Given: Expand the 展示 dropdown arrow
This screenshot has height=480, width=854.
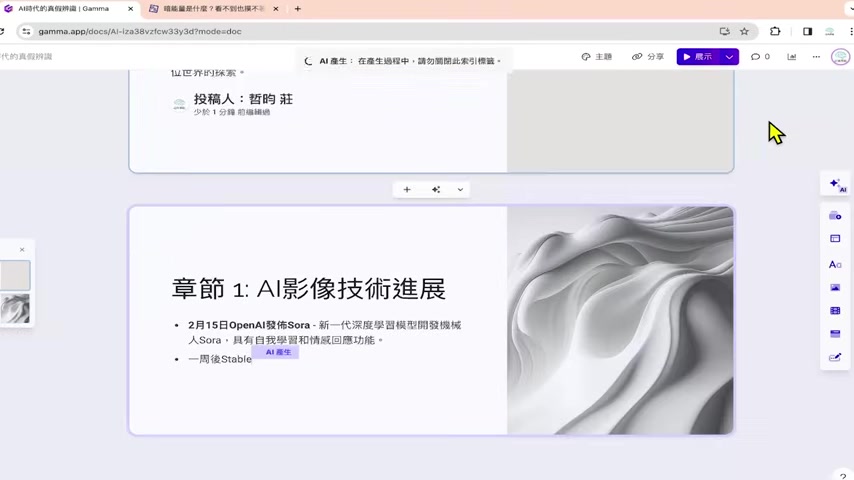Looking at the screenshot, I should pyautogui.click(x=729, y=57).
